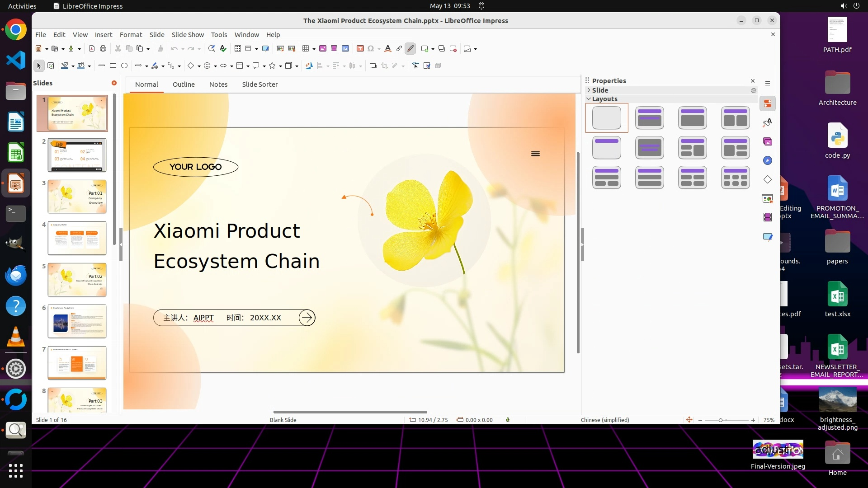Image resolution: width=868 pixels, height=488 pixels.
Task: Toggle the Display Grid button
Action: click(238, 49)
